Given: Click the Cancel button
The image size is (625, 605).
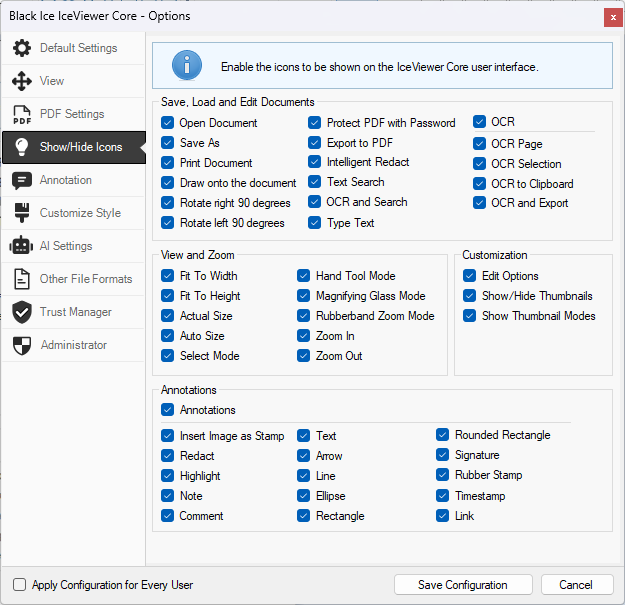Looking at the screenshot, I should (x=577, y=585).
